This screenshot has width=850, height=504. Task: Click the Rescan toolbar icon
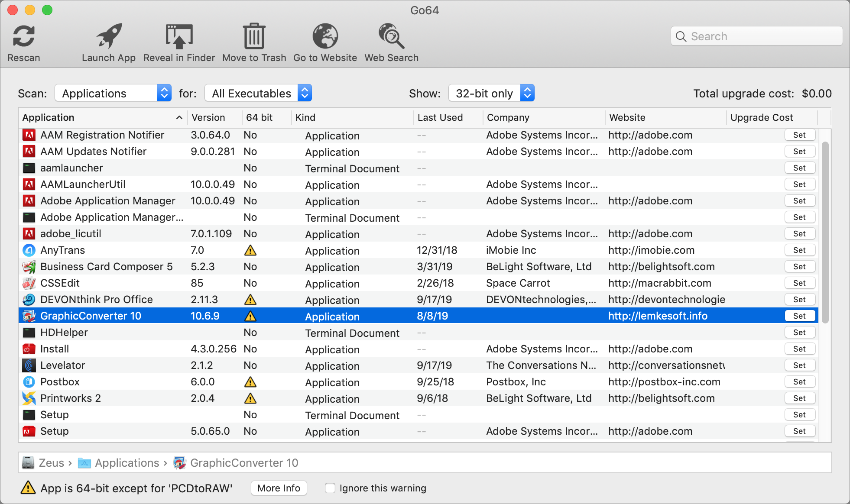pyautogui.click(x=23, y=36)
